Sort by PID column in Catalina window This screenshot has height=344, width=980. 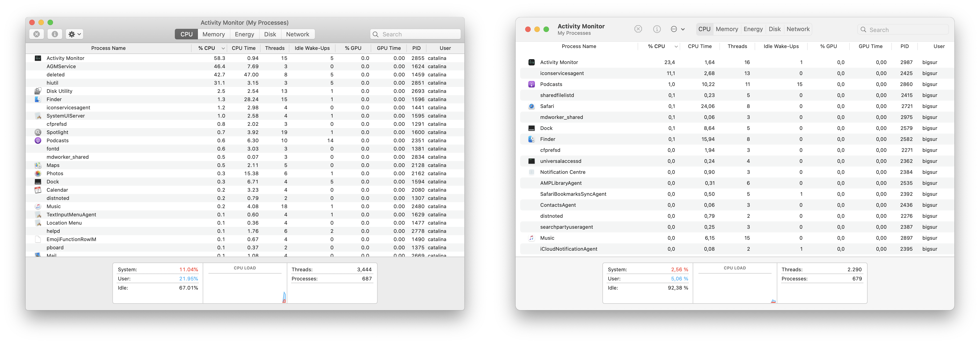416,48
